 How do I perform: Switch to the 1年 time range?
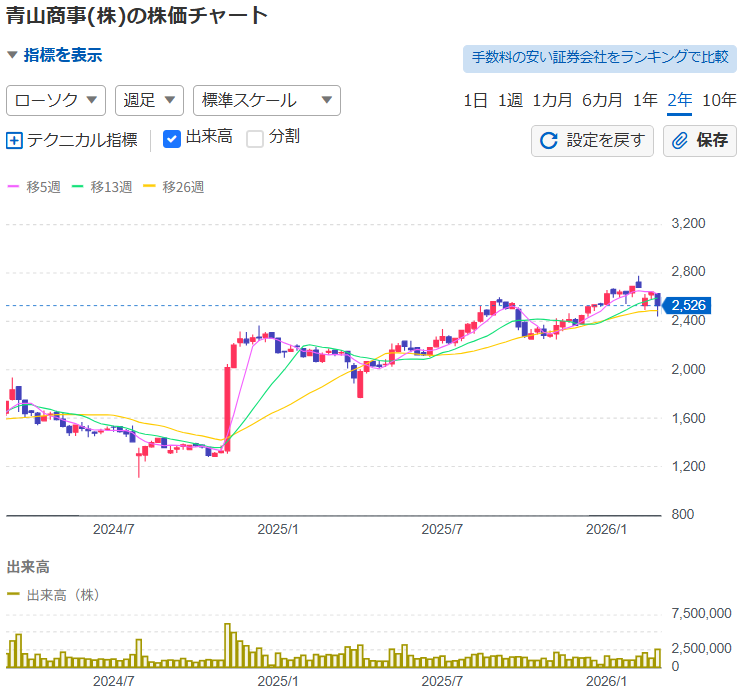pos(645,100)
